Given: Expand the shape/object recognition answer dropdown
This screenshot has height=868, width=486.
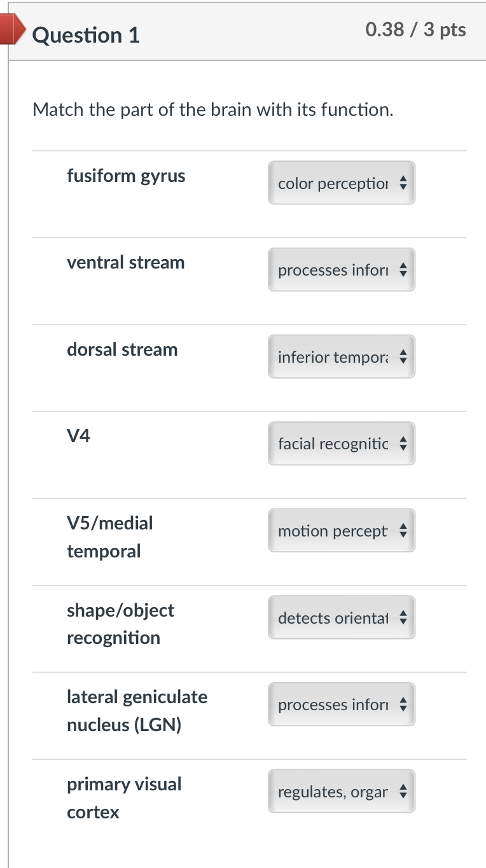Looking at the screenshot, I should pos(342,618).
